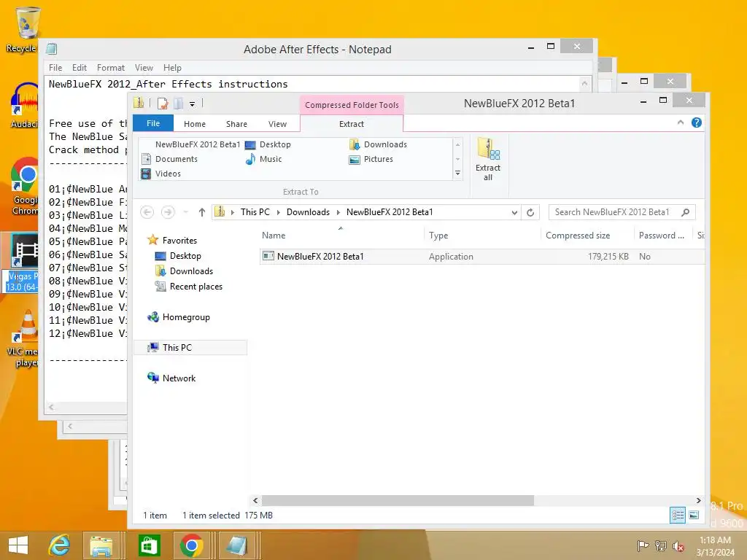Open Format menu in Notepad
The image size is (747, 560).
point(111,68)
